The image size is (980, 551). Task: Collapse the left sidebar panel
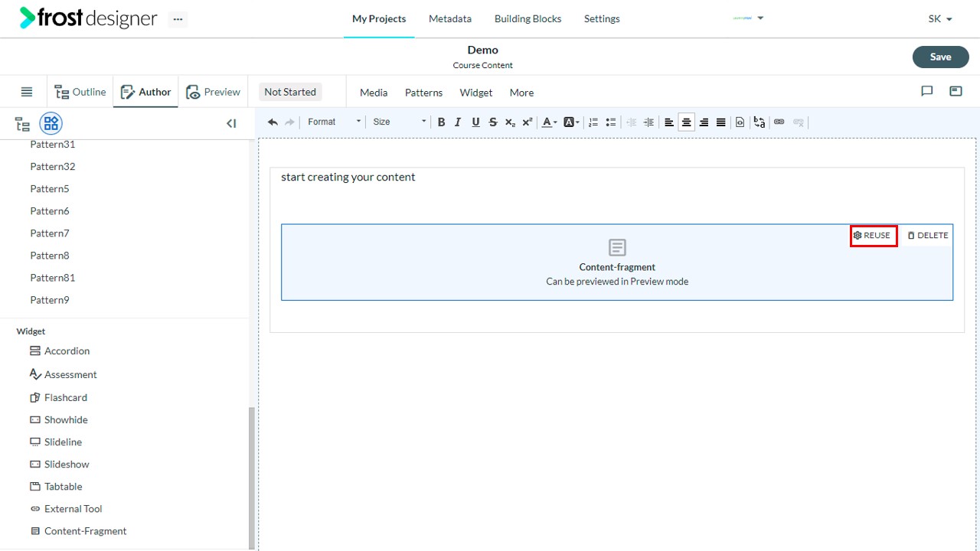pyautogui.click(x=231, y=123)
